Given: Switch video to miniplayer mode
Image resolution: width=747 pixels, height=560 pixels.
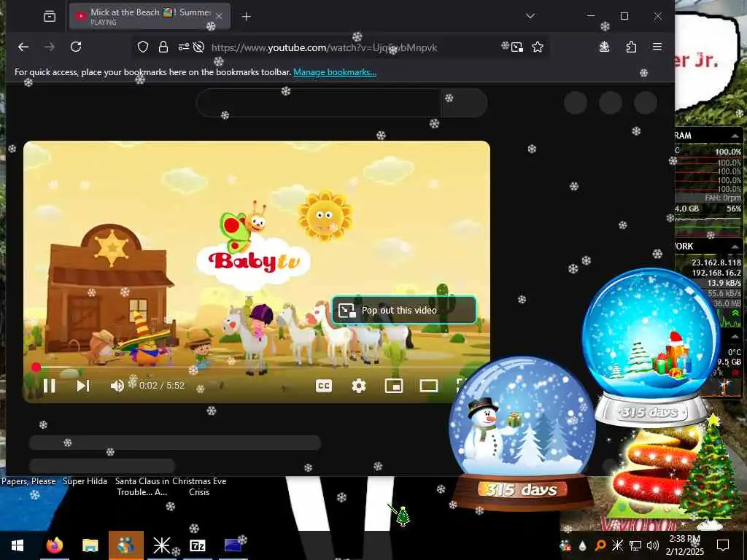Looking at the screenshot, I should pyautogui.click(x=393, y=386).
